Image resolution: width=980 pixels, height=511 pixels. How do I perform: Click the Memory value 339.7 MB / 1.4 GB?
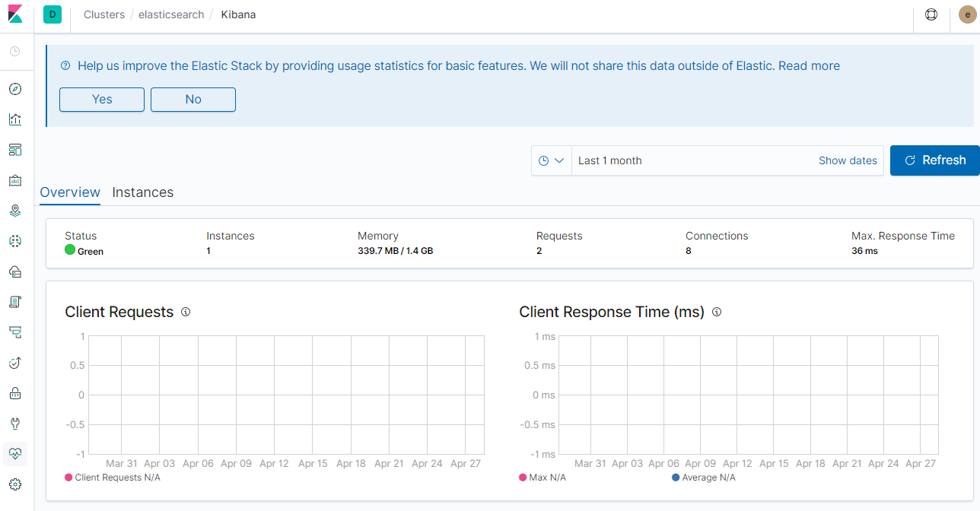pyautogui.click(x=396, y=251)
